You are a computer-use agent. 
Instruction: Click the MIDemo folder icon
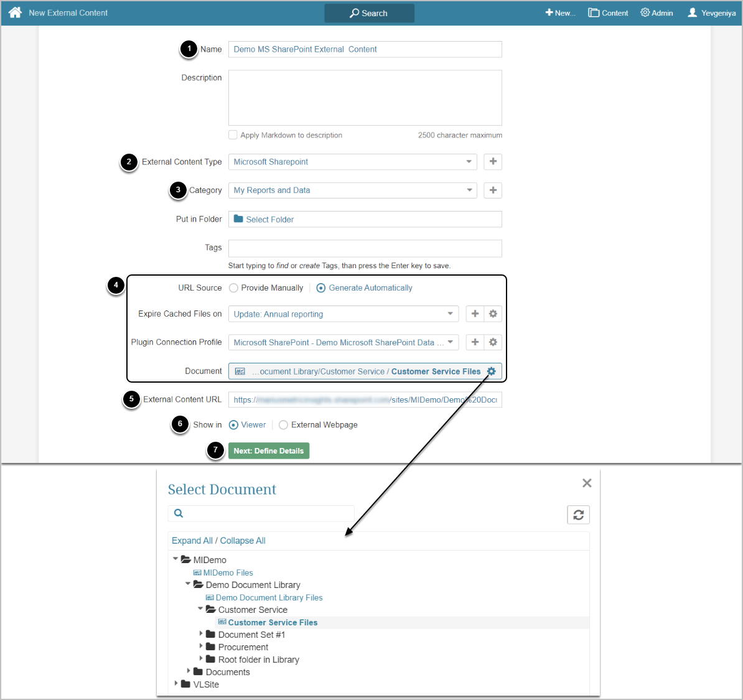[x=185, y=560]
